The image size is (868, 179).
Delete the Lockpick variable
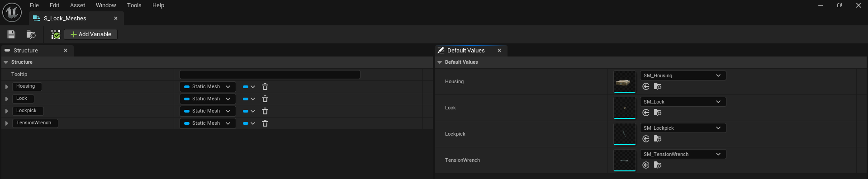pyautogui.click(x=265, y=111)
